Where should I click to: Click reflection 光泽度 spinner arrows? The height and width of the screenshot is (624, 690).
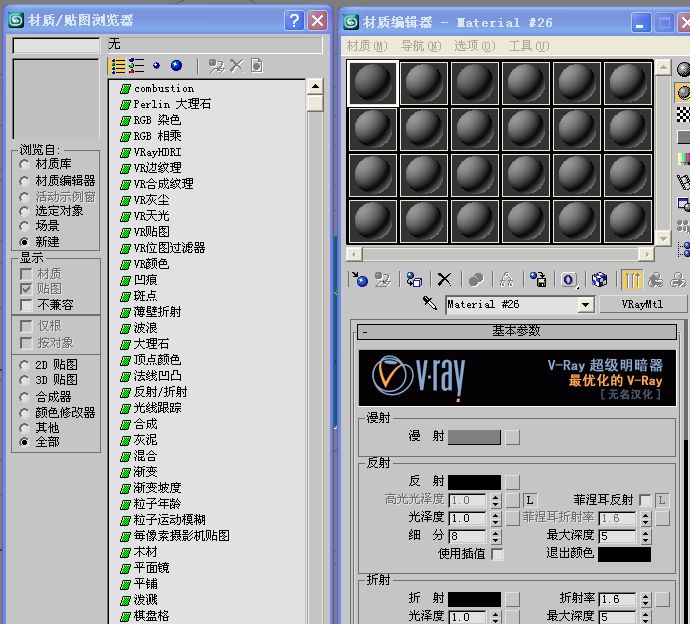click(496, 518)
